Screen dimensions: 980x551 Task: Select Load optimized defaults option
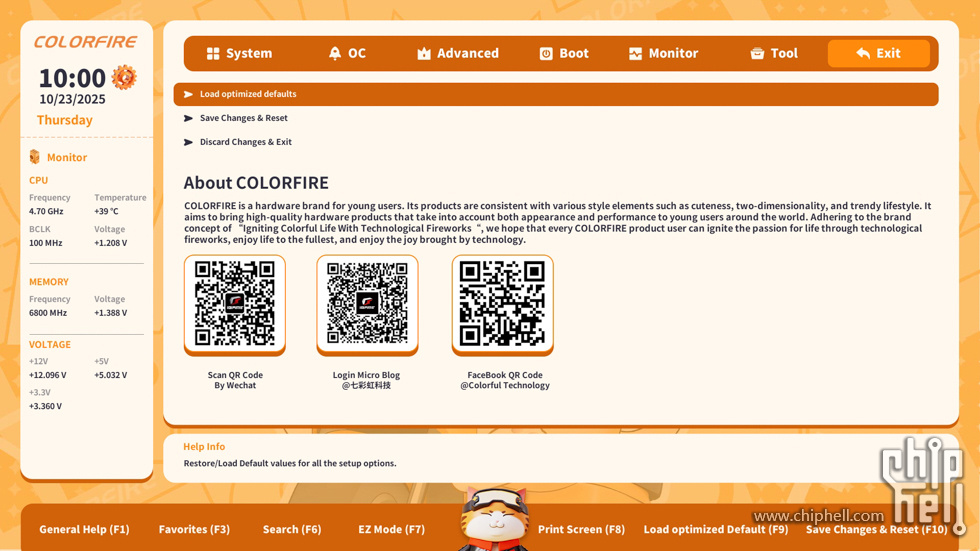(248, 94)
